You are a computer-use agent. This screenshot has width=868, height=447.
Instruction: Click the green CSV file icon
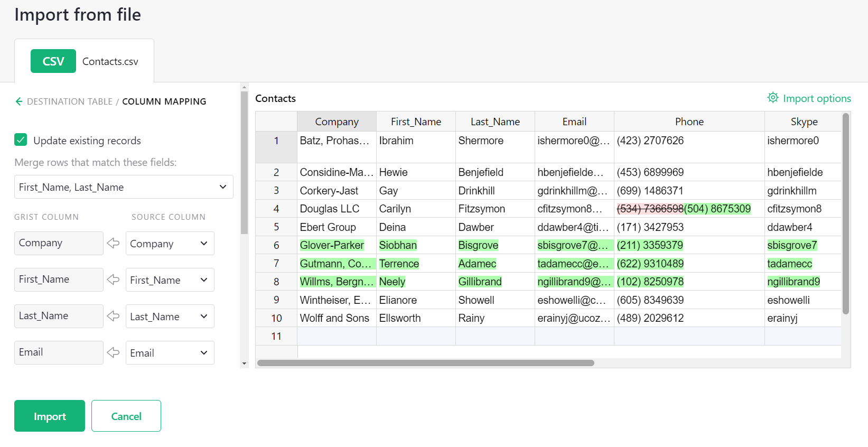point(53,61)
